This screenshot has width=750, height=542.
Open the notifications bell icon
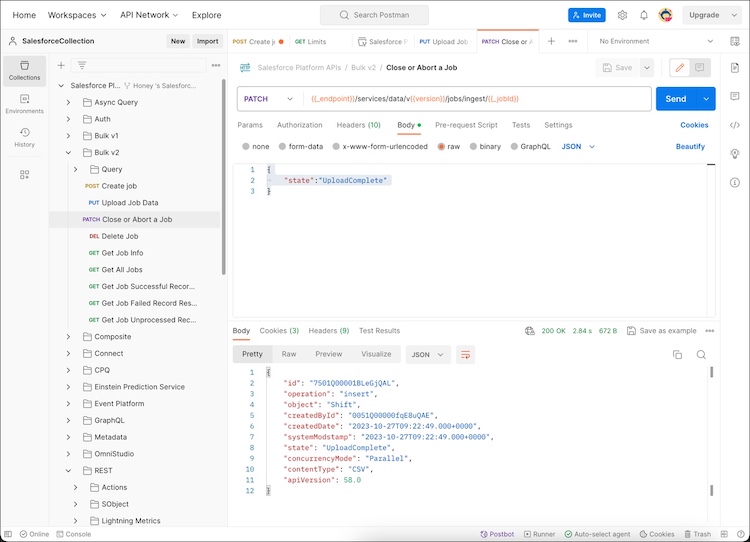pos(644,15)
